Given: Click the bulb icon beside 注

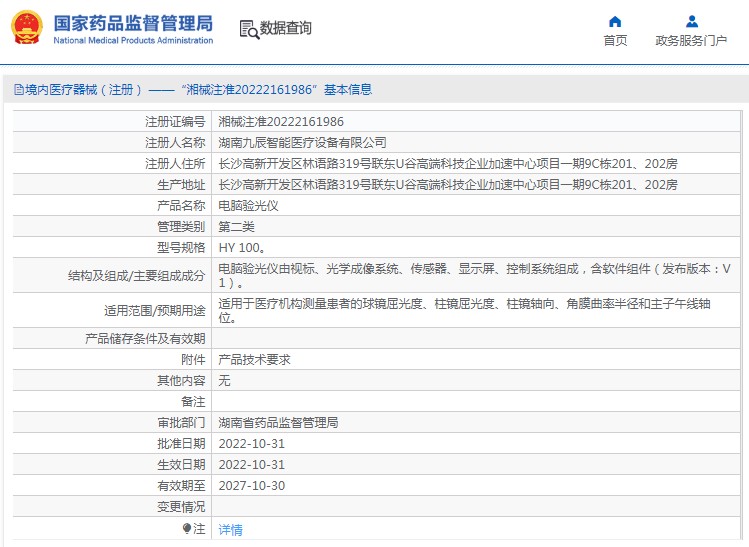Looking at the screenshot, I should coord(187,528).
